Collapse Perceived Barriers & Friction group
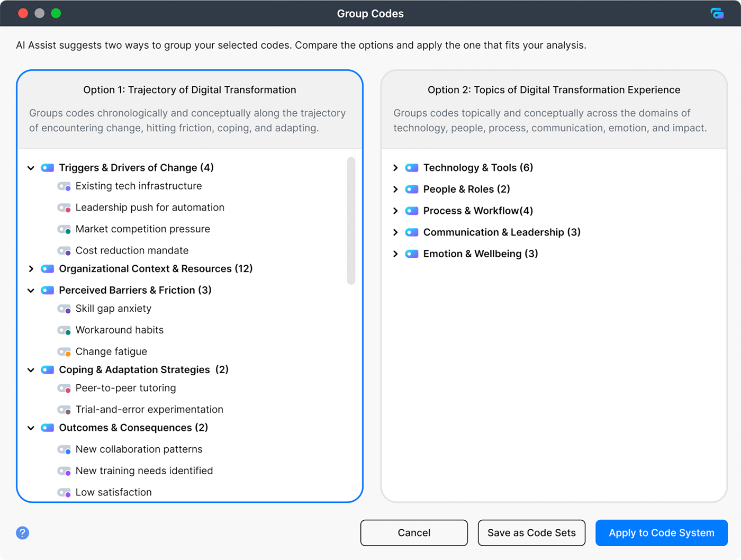Image resolution: width=741 pixels, height=560 pixels. (x=31, y=291)
